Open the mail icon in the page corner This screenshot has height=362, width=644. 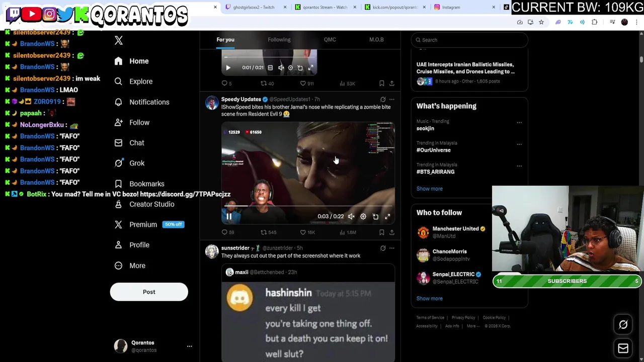623,348
